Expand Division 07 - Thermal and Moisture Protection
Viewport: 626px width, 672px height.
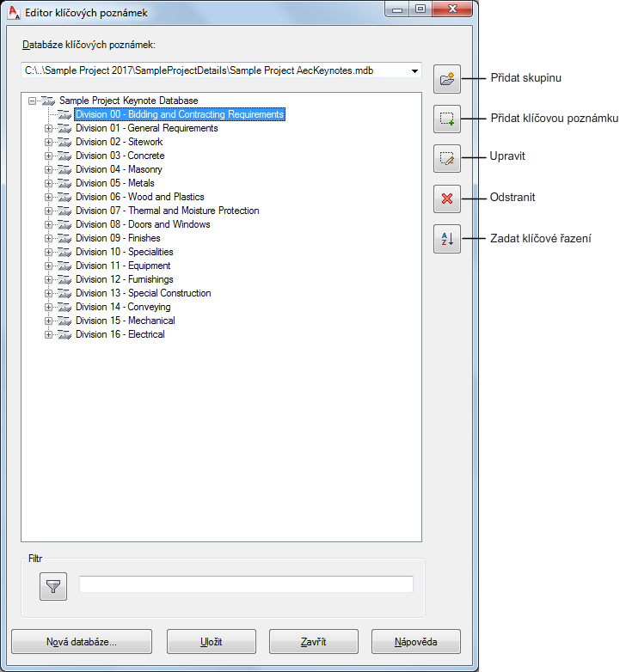pyautogui.click(x=48, y=211)
